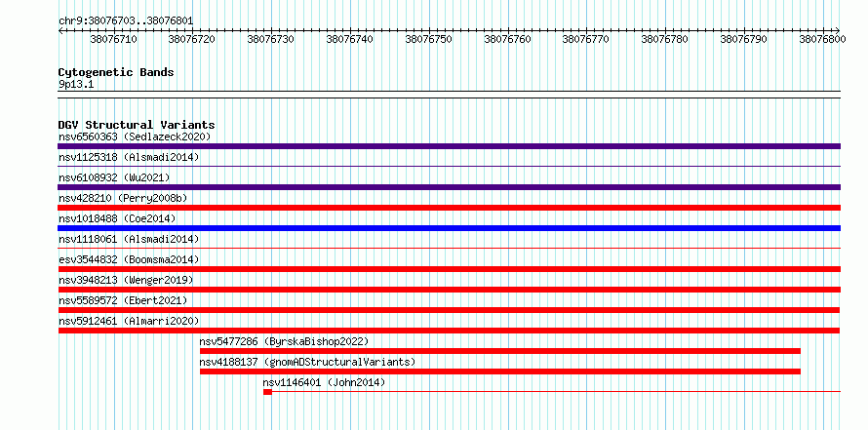Select the nsv1125318 (Alsmadi2014) label
The image size is (868, 430).
click(129, 157)
